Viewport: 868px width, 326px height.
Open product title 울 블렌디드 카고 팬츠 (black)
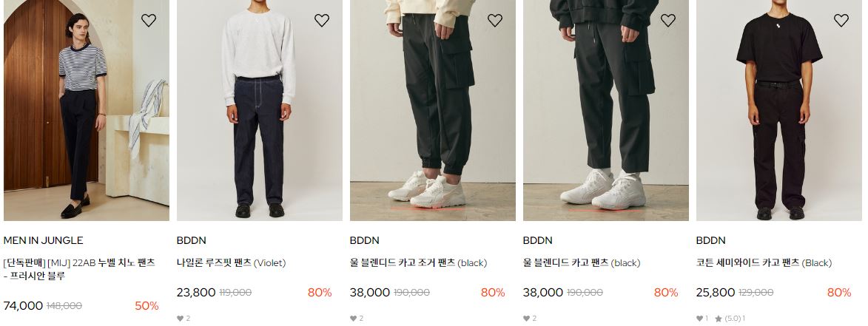coord(582,263)
